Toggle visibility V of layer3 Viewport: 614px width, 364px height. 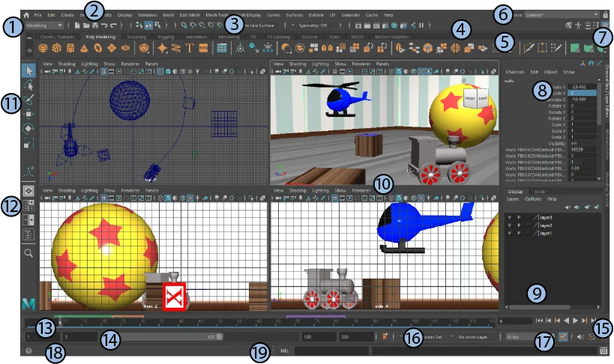(x=510, y=218)
